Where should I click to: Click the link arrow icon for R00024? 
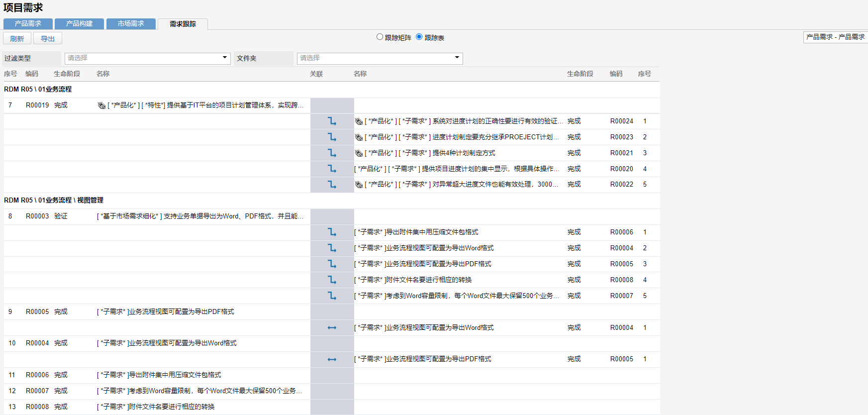click(x=332, y=121)
